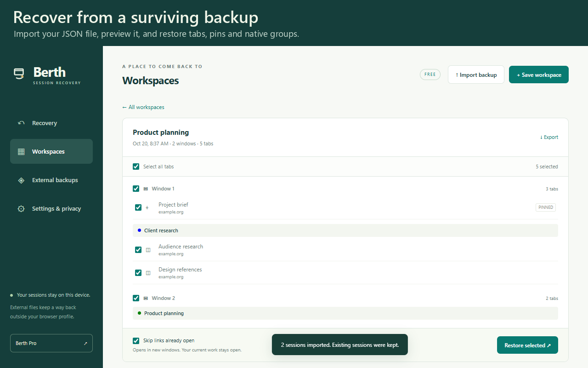The height and width of the screenshot is (368, 588).
Task: Click the Audience research tab title
Action: 181,247
